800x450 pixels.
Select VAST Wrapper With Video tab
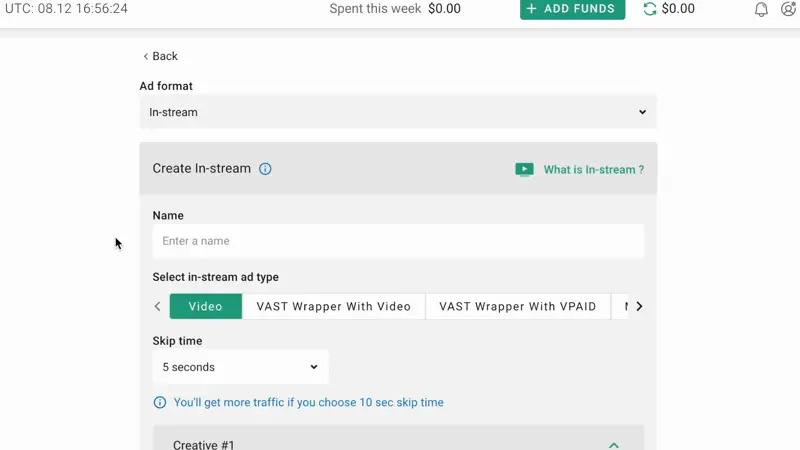pyautogui.click(x=333, y=306)
